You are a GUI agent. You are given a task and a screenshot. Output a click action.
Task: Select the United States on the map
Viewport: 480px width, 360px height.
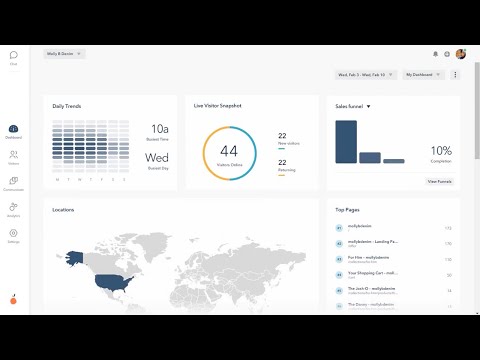[113, 282]
